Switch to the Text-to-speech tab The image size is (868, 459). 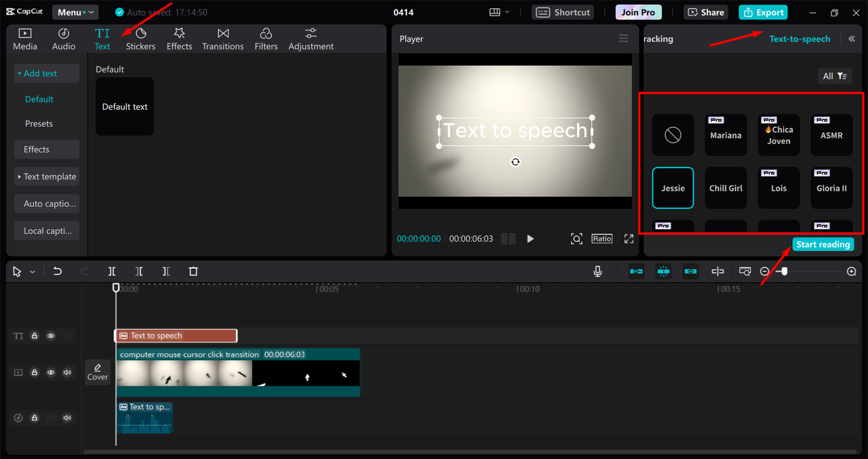pyautogui.click(x=800, y=39)
